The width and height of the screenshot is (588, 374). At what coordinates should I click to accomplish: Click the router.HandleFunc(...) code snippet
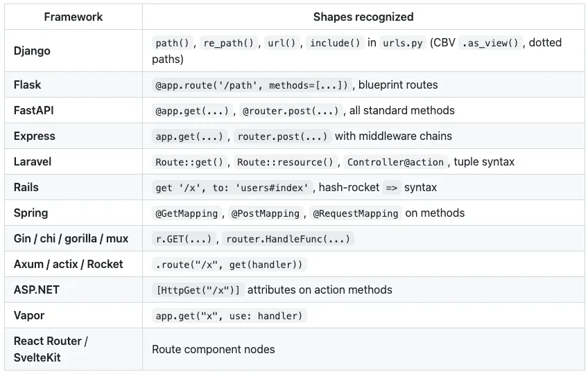coord(288,239)
